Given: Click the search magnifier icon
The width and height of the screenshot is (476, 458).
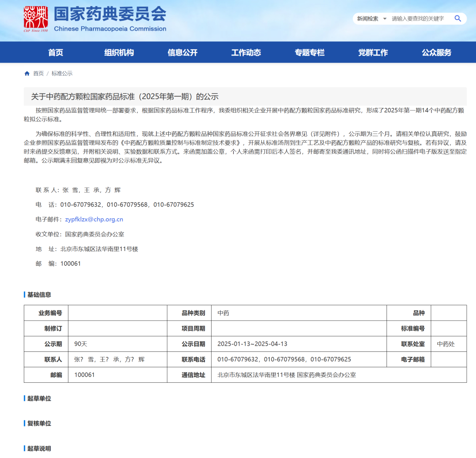Looking at the screenshot, I should (x=457, y=18).
